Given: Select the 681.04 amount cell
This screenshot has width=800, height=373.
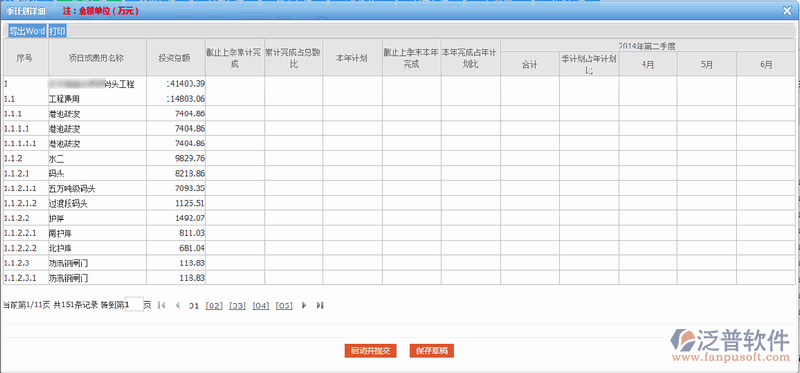Looking at the screenshot, I should [x=176, y=248].
